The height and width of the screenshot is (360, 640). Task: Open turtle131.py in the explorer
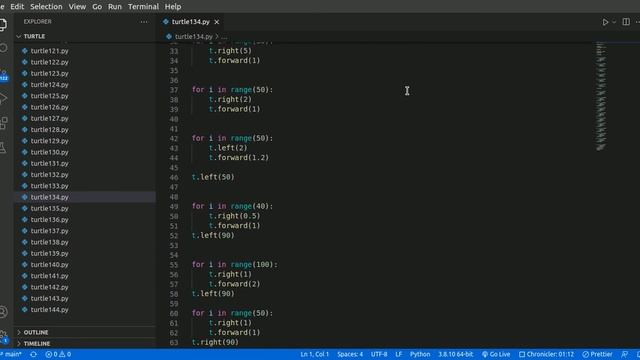point(85,163)
